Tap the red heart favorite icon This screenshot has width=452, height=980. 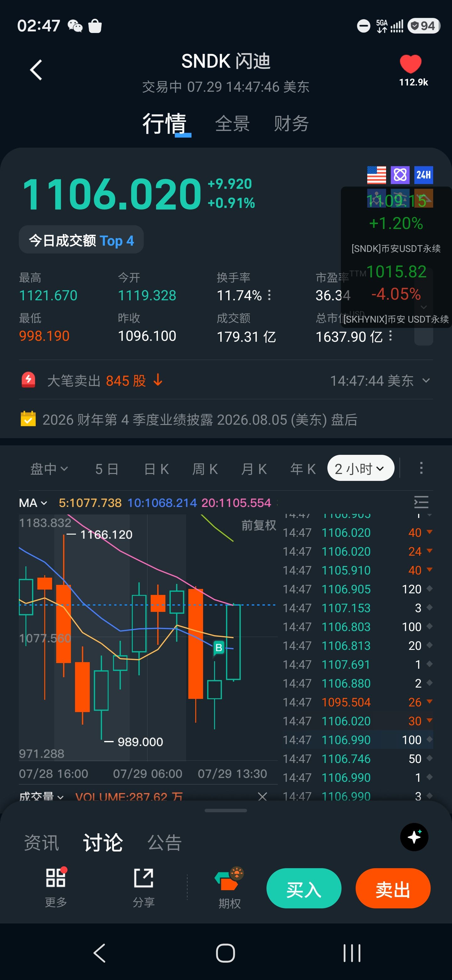click(x=411, y=63)
